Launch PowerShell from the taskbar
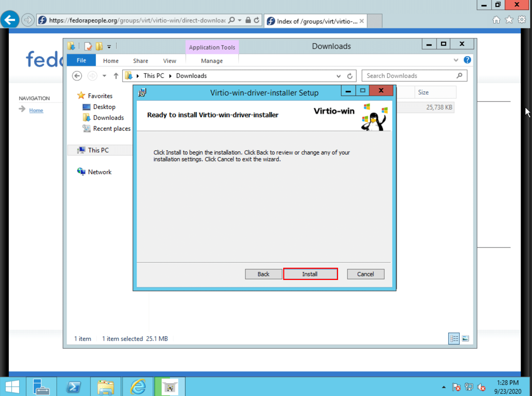 tap(74, 387)
